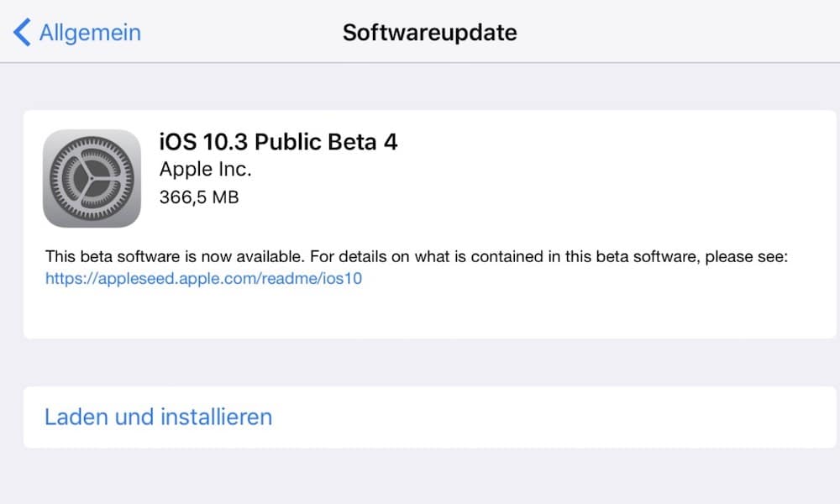The image size is (840, 504).
Task: Tap the word 'installieren' in the download row
Action: pyautogui.click(x=216, y=417)
